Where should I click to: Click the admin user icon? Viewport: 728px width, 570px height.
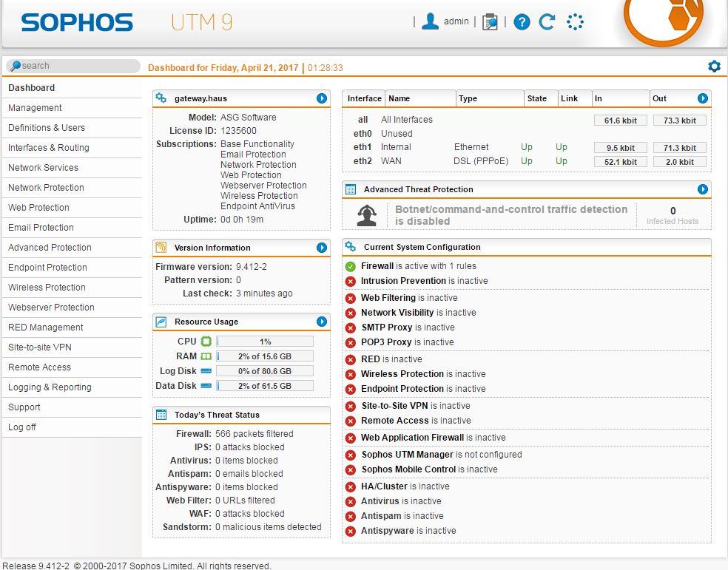click(430, 21)
